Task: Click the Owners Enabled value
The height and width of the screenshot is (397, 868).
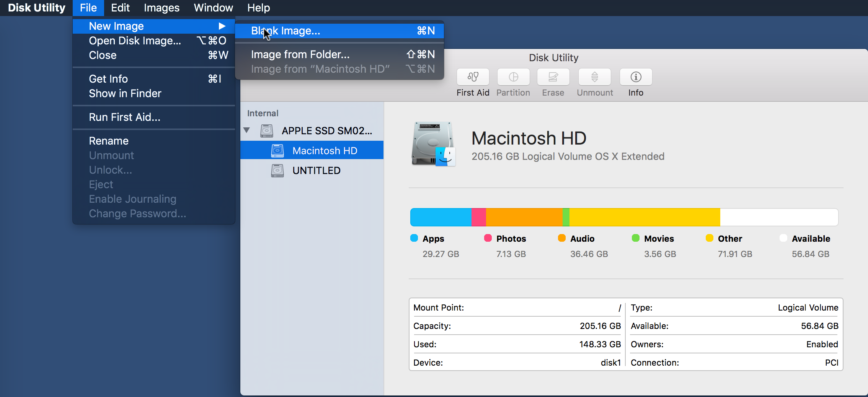Action: click(822, 344)
